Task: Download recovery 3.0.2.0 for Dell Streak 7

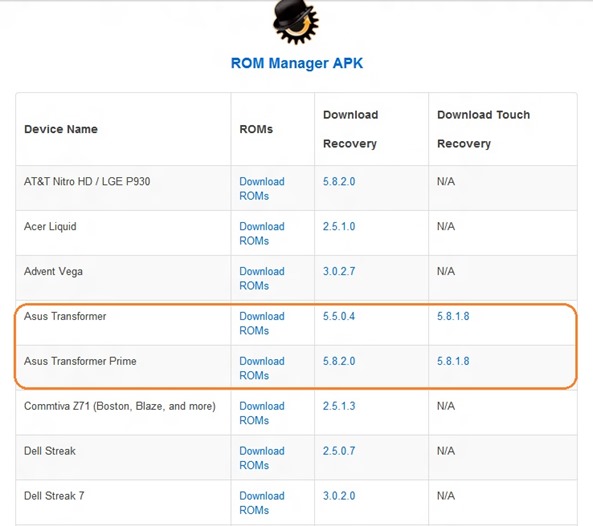Action: 339,496
